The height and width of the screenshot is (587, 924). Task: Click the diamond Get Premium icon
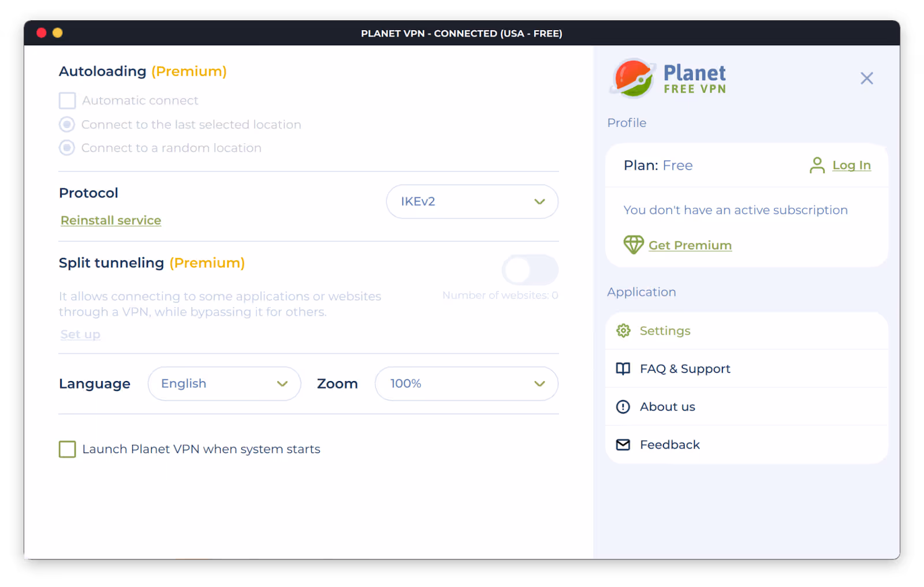634,245
